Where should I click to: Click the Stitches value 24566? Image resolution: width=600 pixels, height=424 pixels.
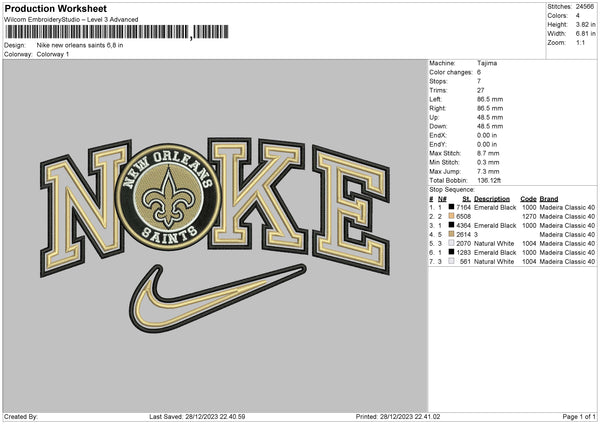click(x=585, y=7)
